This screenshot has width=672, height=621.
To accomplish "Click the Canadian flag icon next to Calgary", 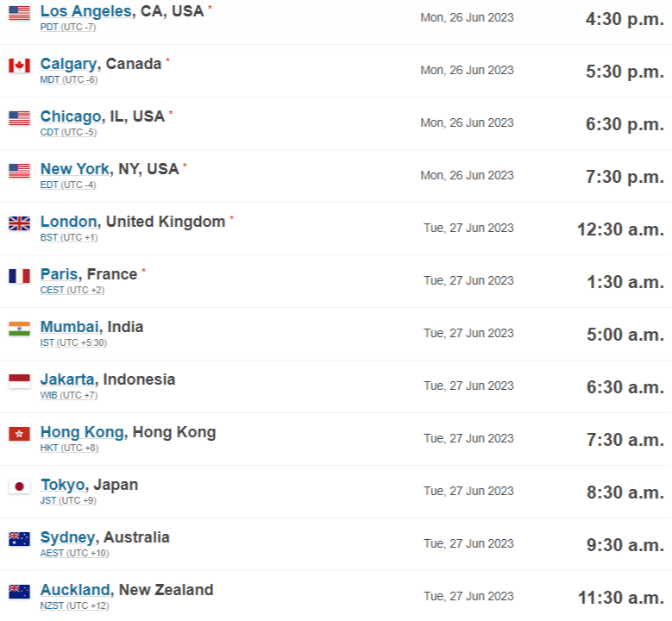I will click(19, 66).
